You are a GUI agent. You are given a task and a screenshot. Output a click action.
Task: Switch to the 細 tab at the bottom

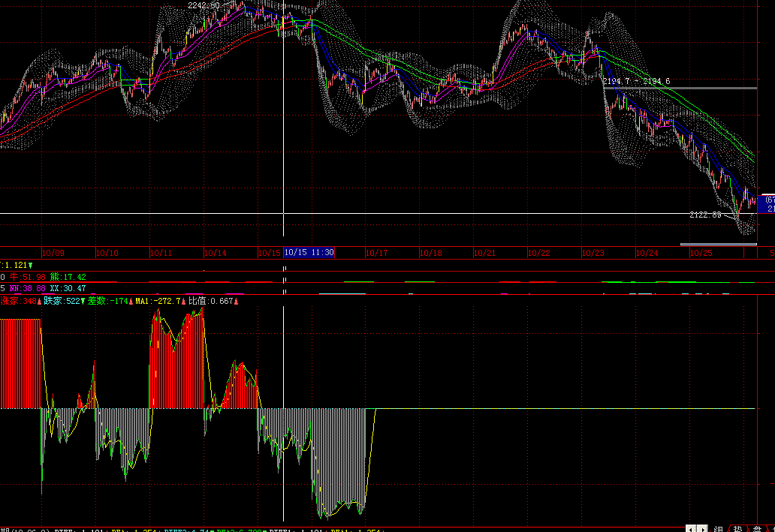718,529
